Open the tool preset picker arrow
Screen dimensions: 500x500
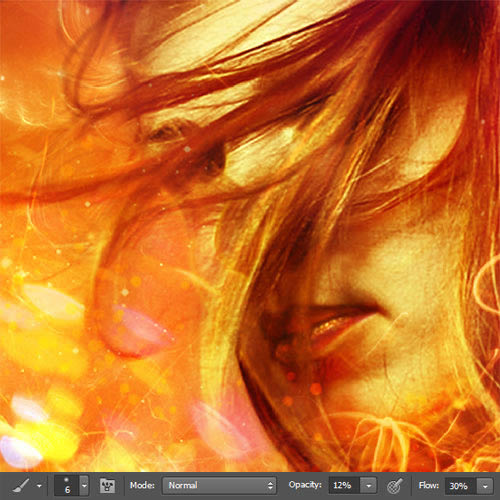(x=39, y=486)
